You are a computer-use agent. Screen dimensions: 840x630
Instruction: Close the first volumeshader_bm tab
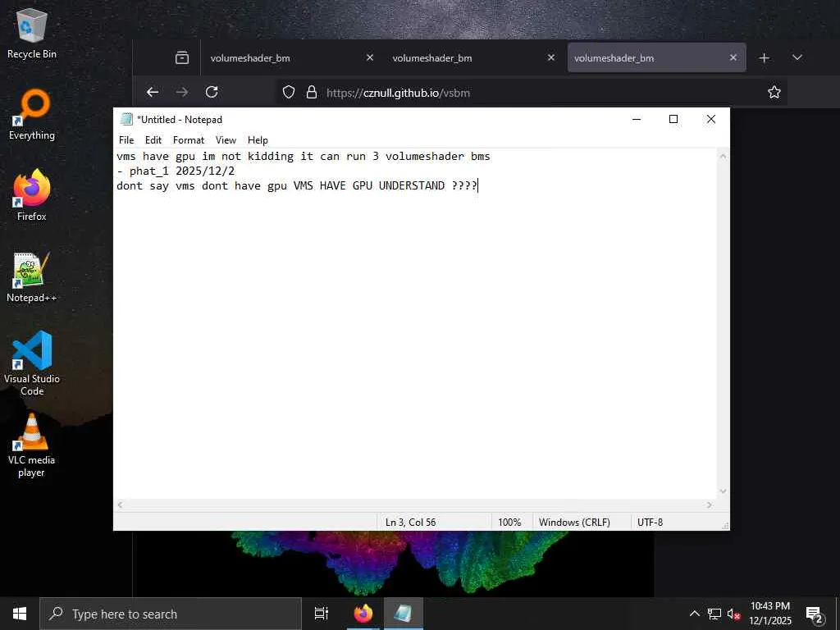click(370, 57)
